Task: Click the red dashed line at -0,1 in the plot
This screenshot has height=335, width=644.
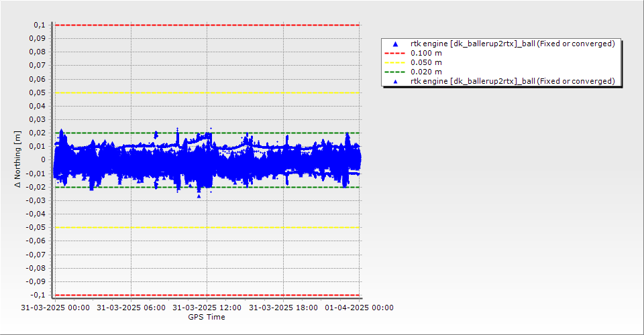Action: click(207, 295)
